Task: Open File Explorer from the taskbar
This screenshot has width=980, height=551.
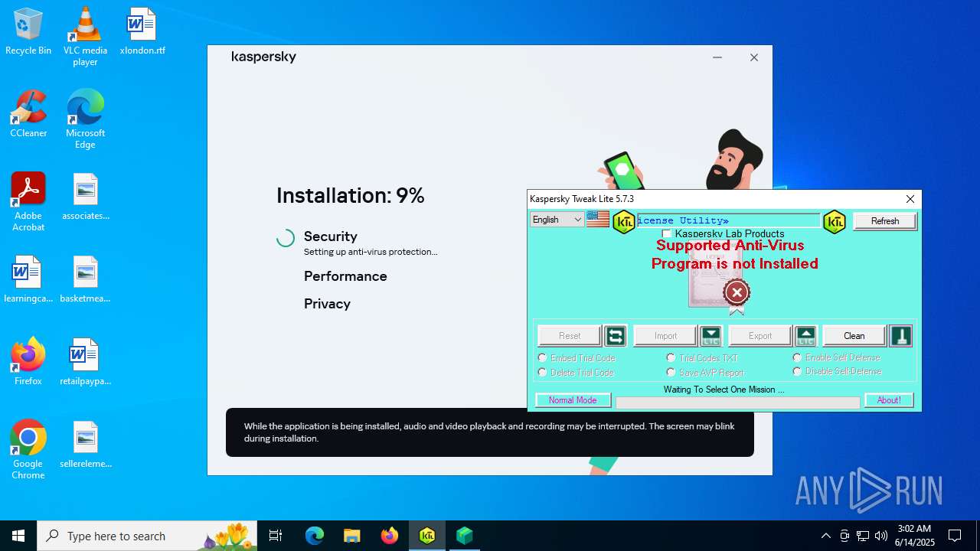Action: click(351, 536)
